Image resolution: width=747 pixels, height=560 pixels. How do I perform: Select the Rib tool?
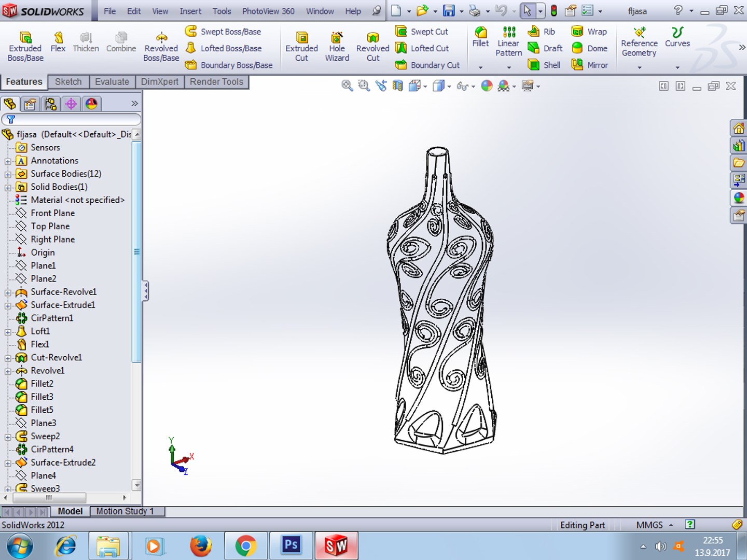click(x=541, y=32)
